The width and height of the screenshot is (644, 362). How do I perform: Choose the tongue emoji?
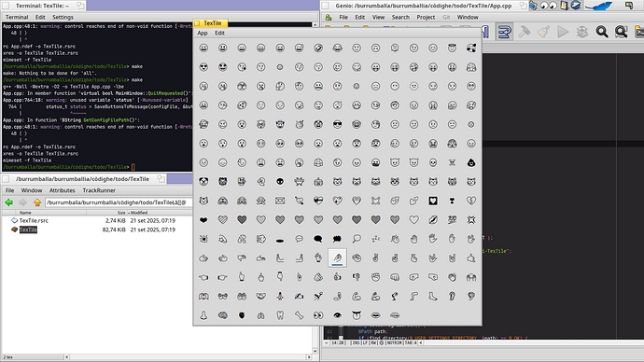point(357,315)
